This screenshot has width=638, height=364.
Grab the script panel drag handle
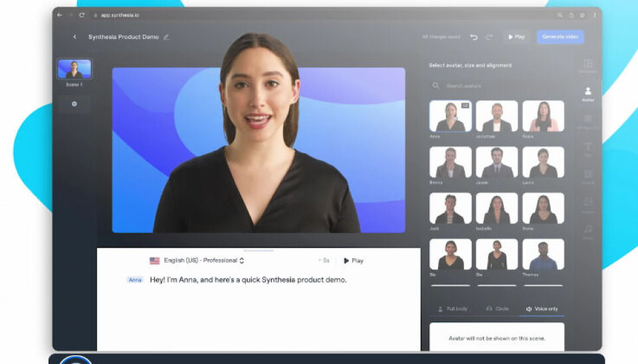(259, 250)
